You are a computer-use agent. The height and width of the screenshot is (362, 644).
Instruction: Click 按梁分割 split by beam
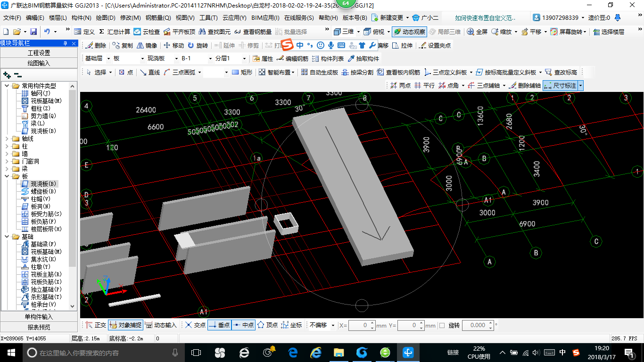[x=357, y=72]
